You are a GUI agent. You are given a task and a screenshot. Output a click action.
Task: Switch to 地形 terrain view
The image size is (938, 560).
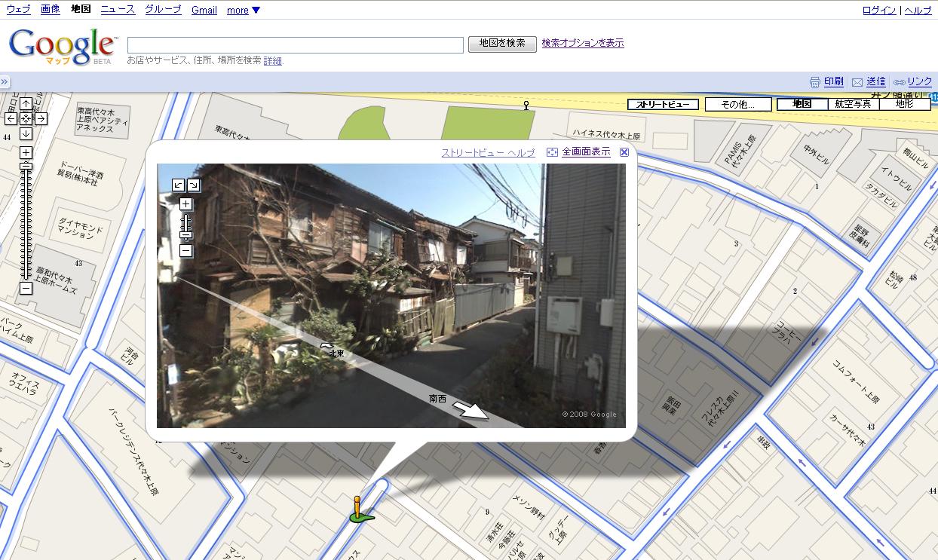click(904, 104)
